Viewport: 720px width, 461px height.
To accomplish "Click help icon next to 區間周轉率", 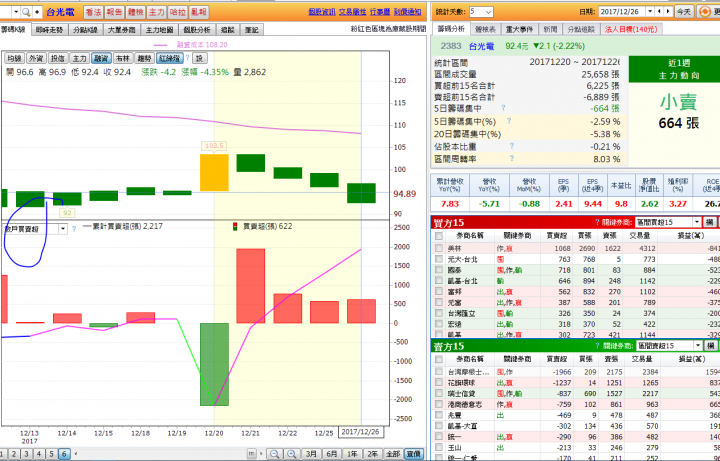I will click(512, 158).
